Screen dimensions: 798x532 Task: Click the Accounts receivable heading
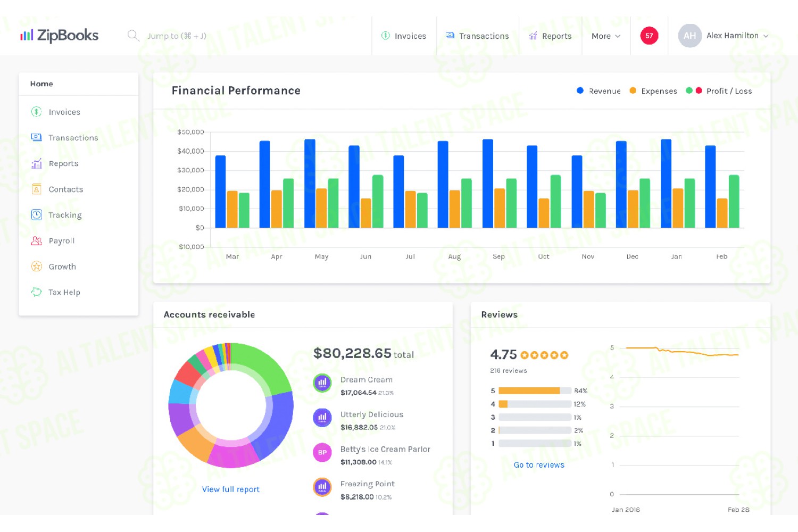tap(209, 314)
